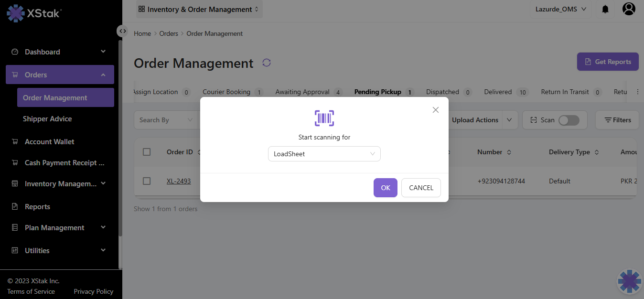Screen dimensions: 644x299
Task: Tick the checkbox for order XL-2493
Action: (x=147, y=181)
